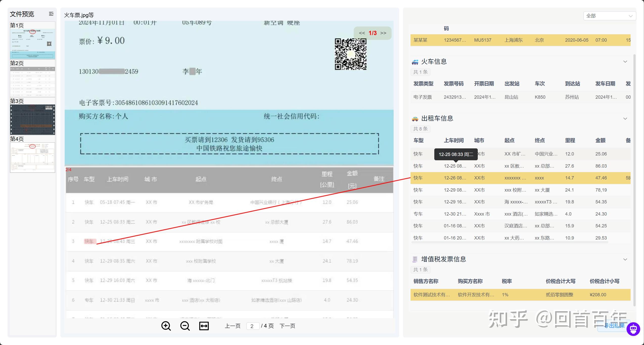Collapse the 火车信息 section chevron
This screenshot has height=345, width=644.
tap(625, 62)
